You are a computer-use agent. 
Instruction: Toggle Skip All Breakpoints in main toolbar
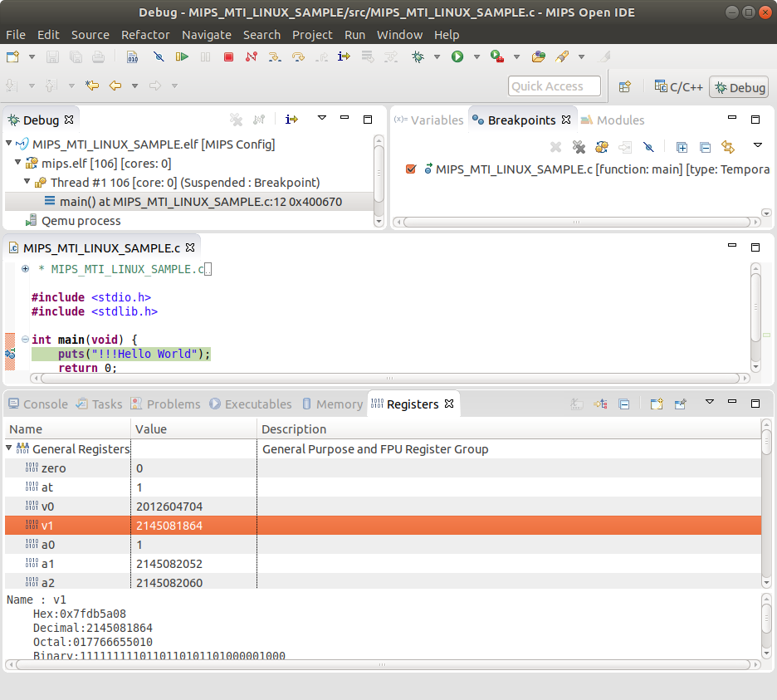(159, 57)
